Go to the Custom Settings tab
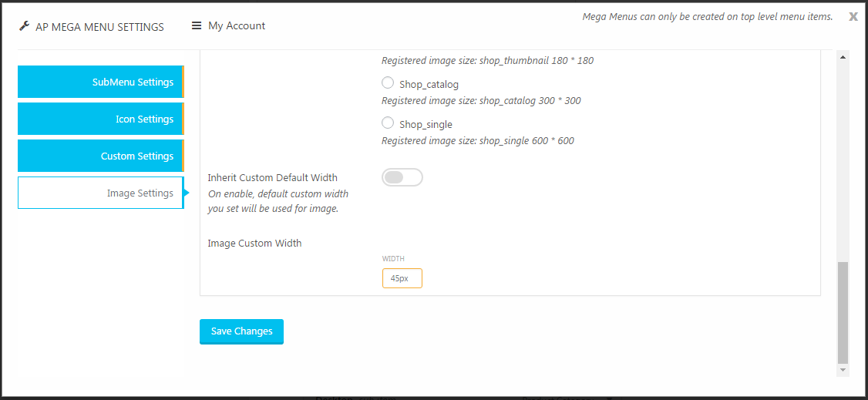 [101, 156]
